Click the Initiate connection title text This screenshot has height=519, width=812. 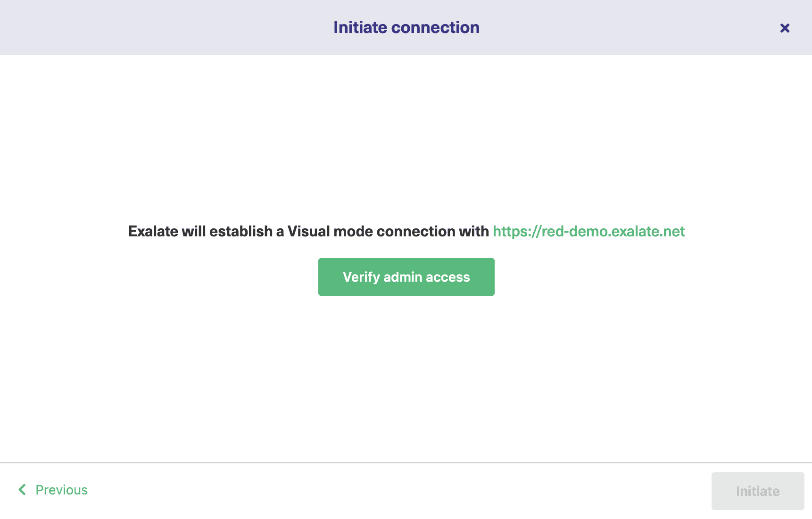[x=406, y=27]
